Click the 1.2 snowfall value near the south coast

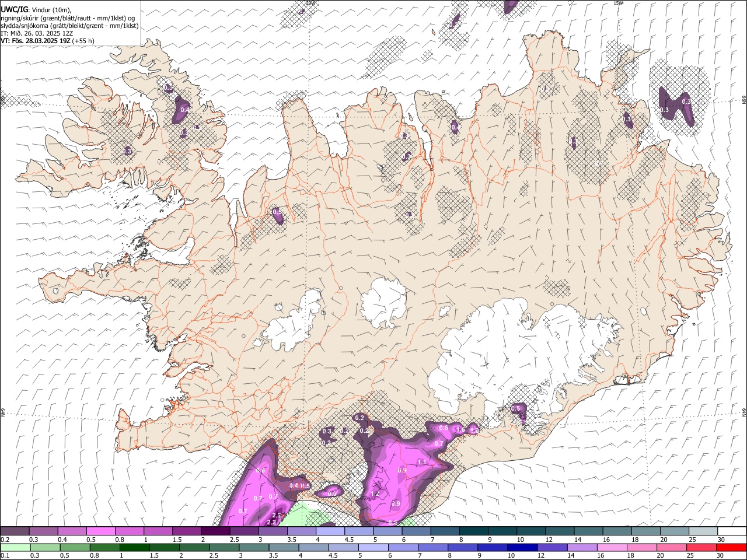tap(375, 494)
